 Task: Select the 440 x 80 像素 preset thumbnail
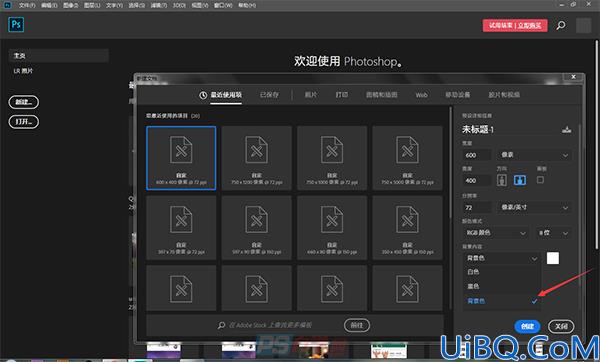coord(332,228)
